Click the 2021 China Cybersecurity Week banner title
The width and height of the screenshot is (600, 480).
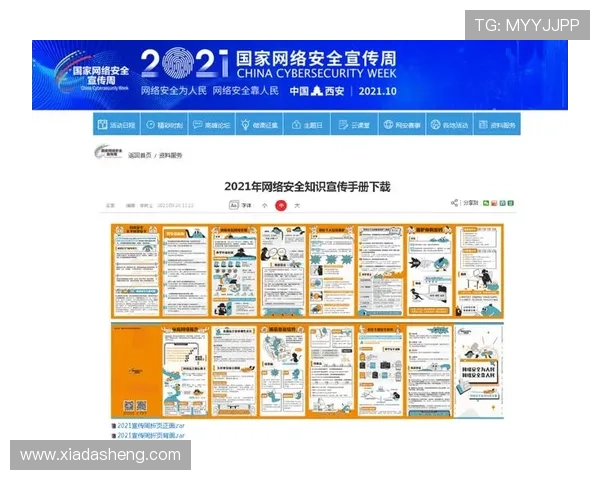[x=269, y=64]
